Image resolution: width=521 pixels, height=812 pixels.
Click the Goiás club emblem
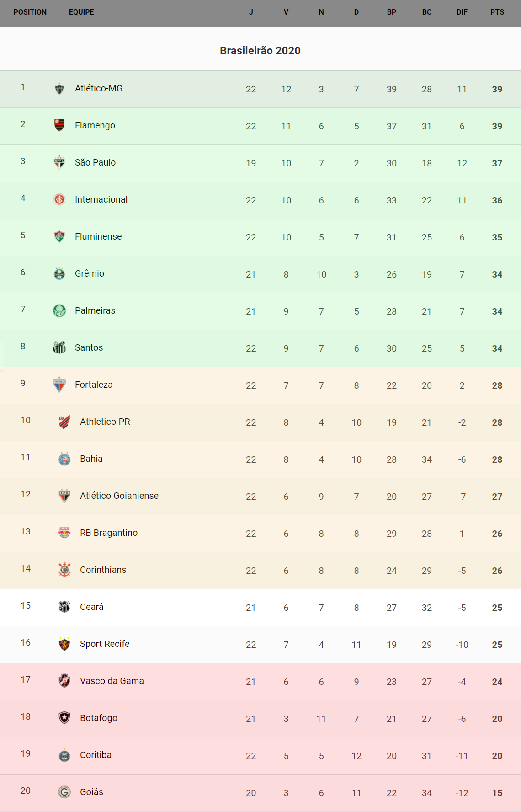[x=64, y=792]
